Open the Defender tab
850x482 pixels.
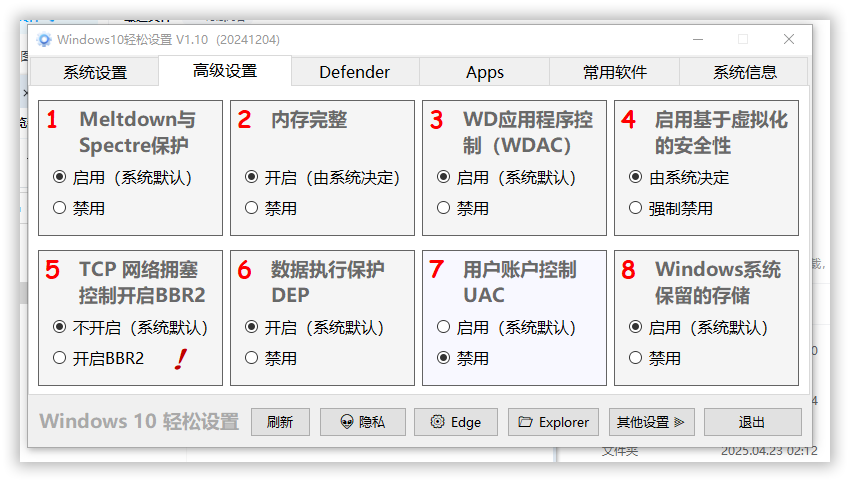355,72
